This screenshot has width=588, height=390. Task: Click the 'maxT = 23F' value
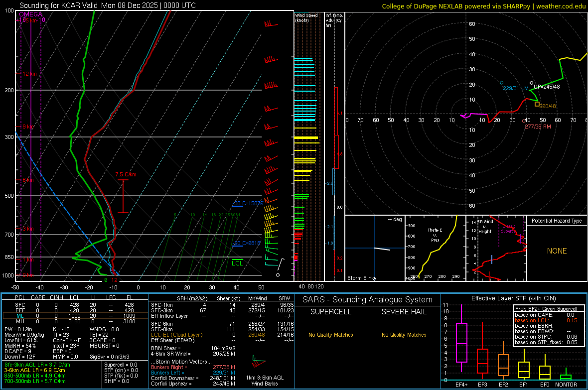tap(66, 346)
